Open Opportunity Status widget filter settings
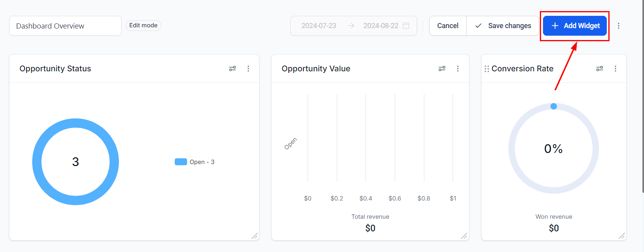Screen dimensions: 644x252 (x=232, y=69)
